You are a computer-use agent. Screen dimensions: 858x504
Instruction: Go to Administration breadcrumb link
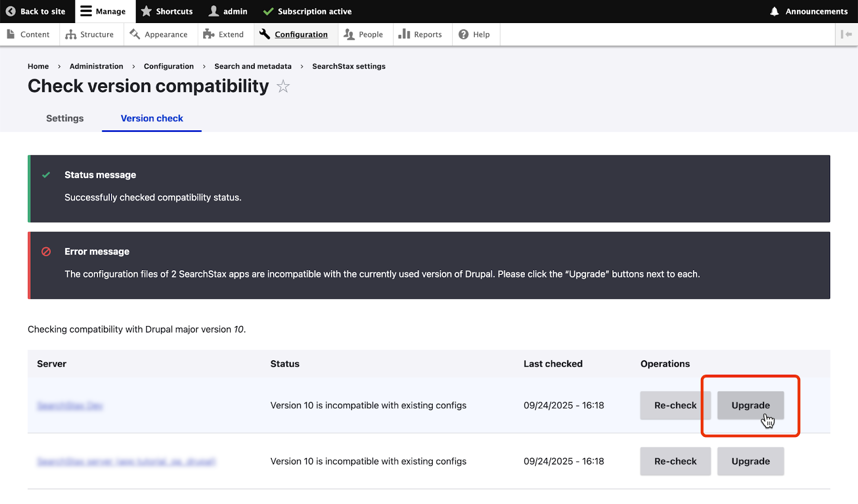coord(97,66)
